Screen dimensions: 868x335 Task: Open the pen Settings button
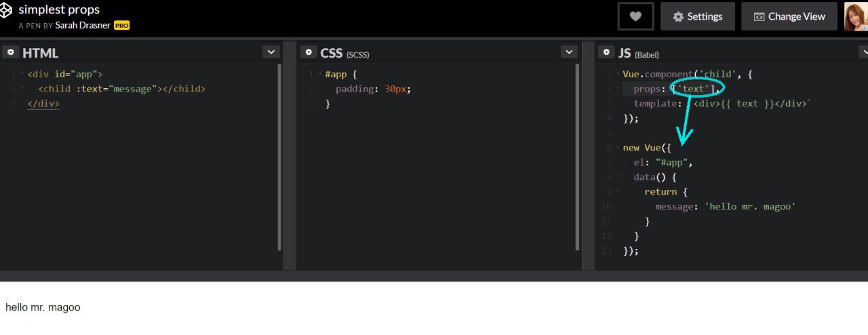(698, 16)
